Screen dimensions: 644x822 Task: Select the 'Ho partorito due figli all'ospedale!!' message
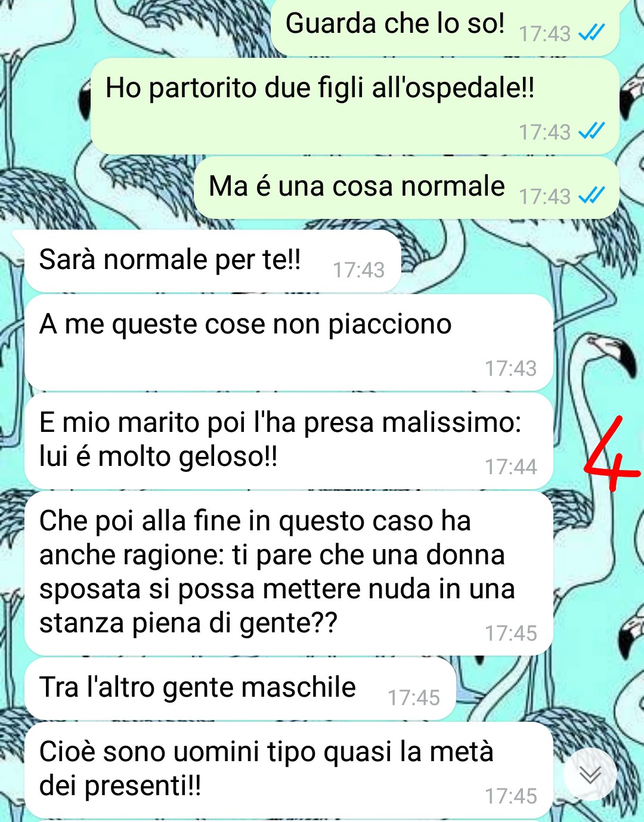(355, 106)
